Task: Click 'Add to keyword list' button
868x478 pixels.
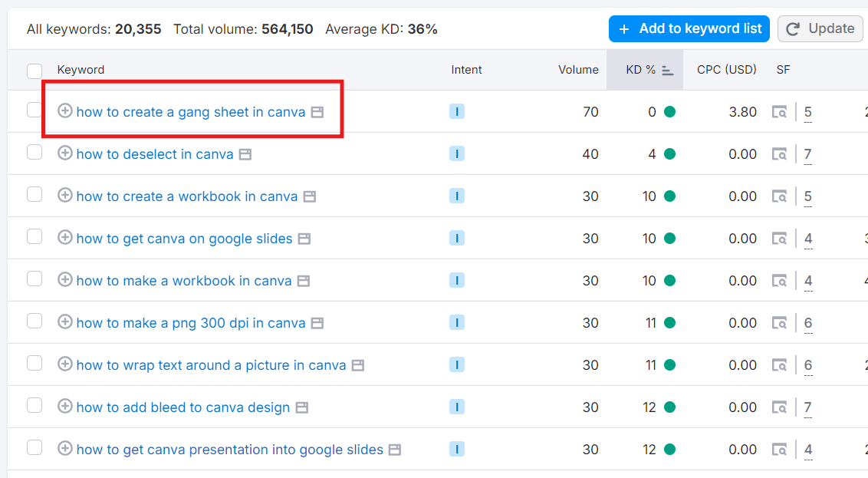Action: point(689,29)
